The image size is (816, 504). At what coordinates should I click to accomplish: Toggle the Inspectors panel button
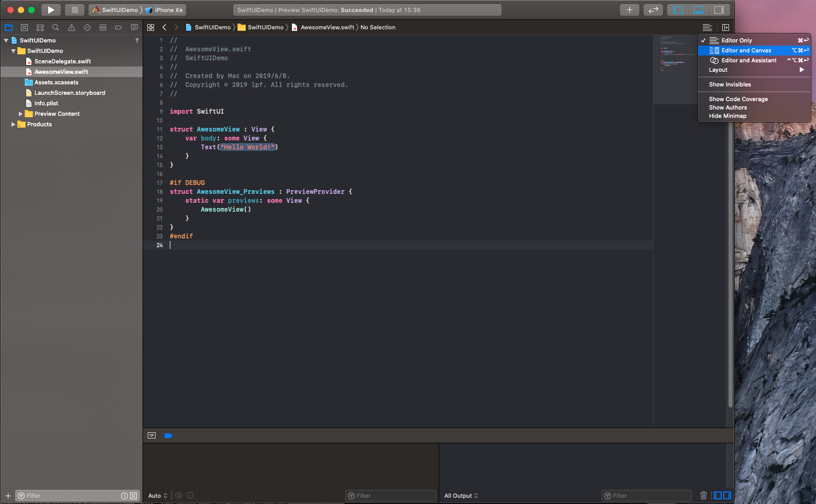click(x=719, y=10)
